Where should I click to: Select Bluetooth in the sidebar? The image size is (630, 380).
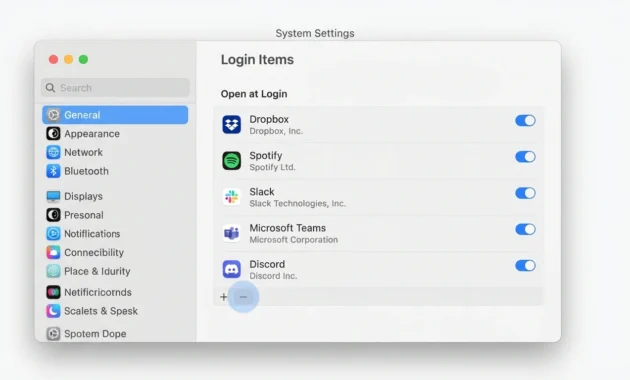(86, 171)
